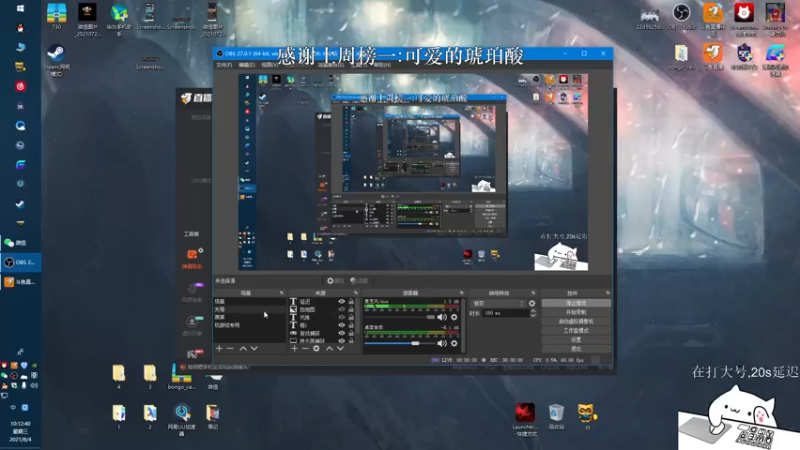The height and width of the screenshot is (450, 800).
Task: Pop out the 转场特效 dock panel icon
Action: pos(533,293)
